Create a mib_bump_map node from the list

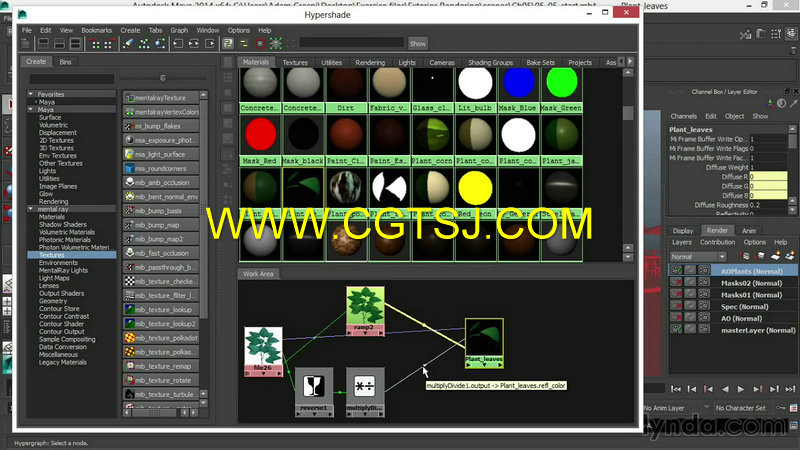point(161,225)
